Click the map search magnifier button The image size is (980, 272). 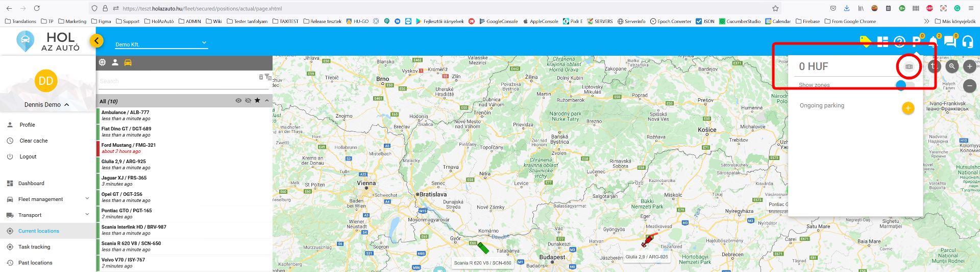coord(952,66)
